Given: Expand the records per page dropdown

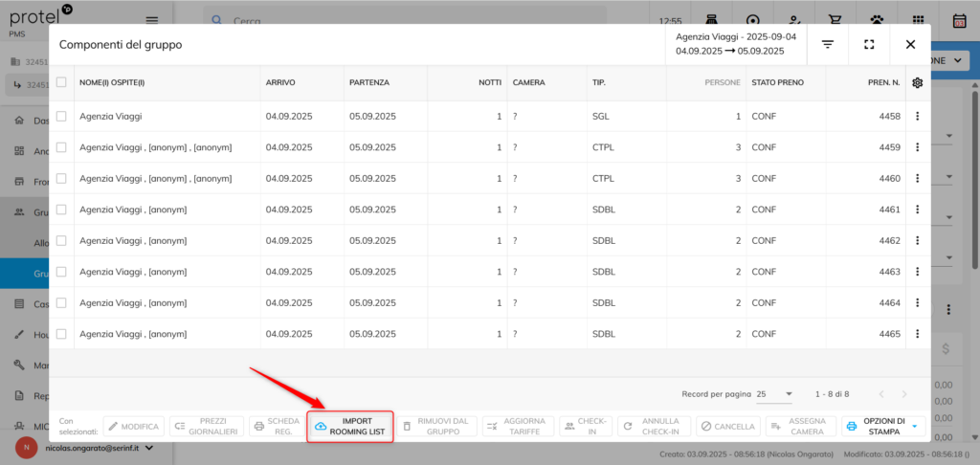Looking at the screenshot, I should point(774,394).
